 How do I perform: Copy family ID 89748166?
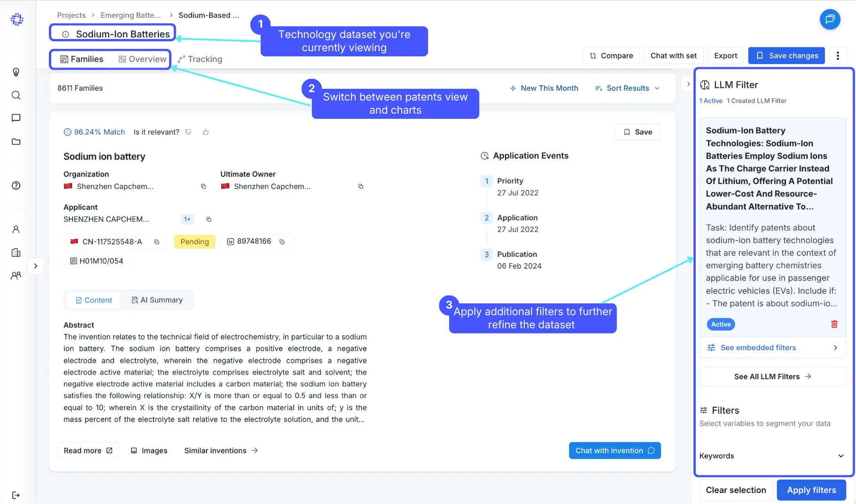pyautogui.click(x=282, y=242)
